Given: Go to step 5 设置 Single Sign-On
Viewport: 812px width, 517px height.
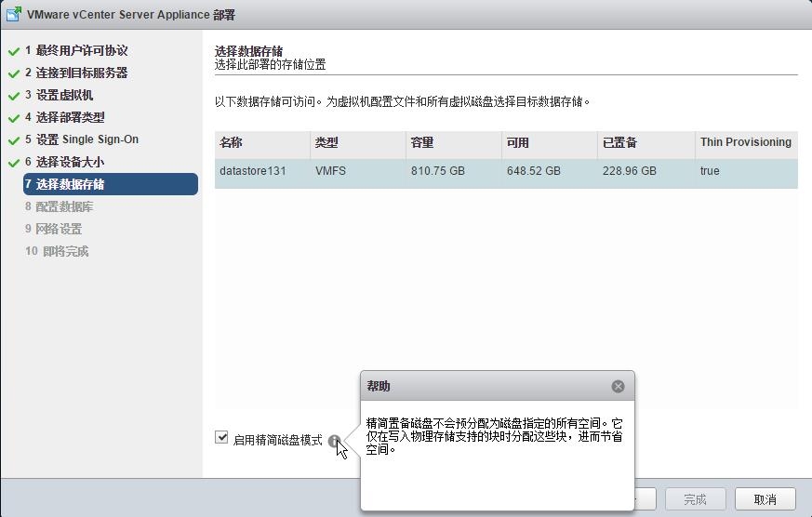Looking at the screenshot, I should [x=82, y=139].
